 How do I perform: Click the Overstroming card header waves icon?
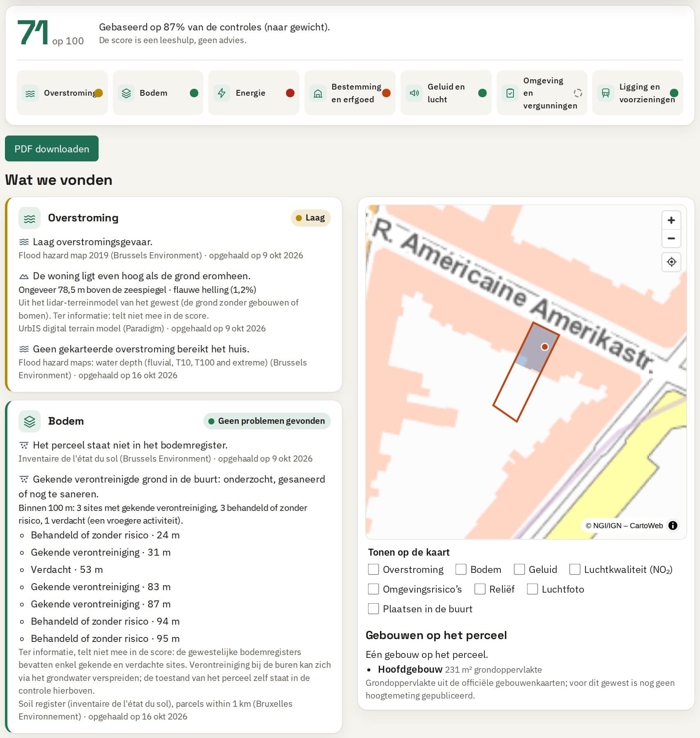coord(30,218)
